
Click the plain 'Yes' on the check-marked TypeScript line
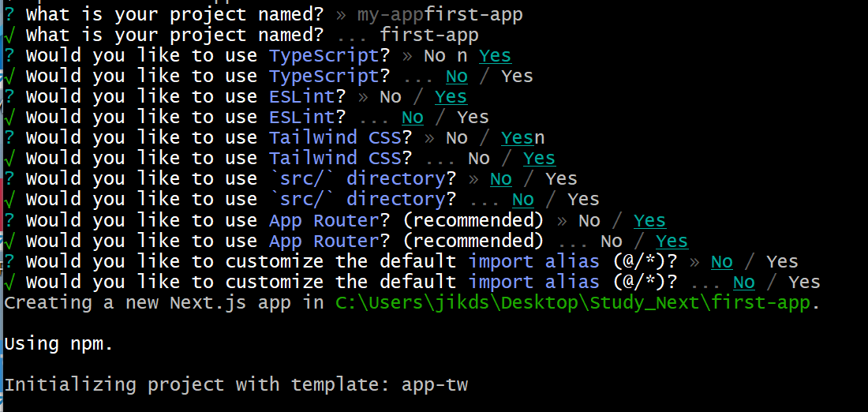click(517, 77)
